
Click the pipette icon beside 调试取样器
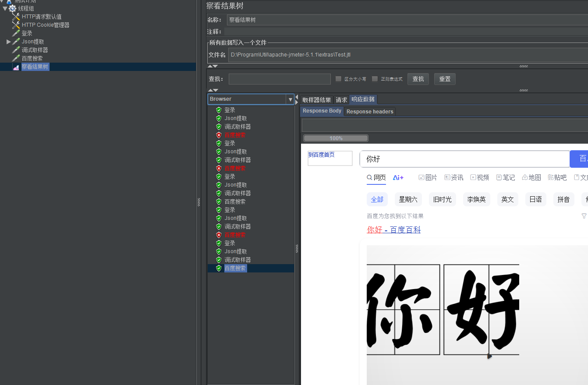point(16,49)
